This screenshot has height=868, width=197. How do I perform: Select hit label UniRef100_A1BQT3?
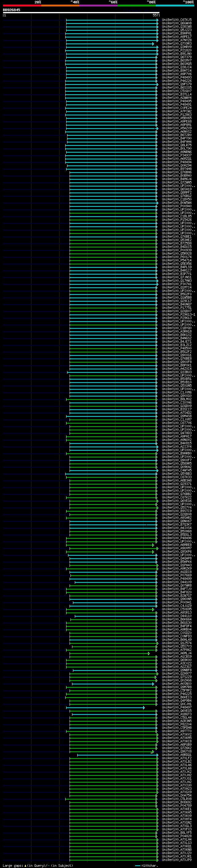point(176,714)
